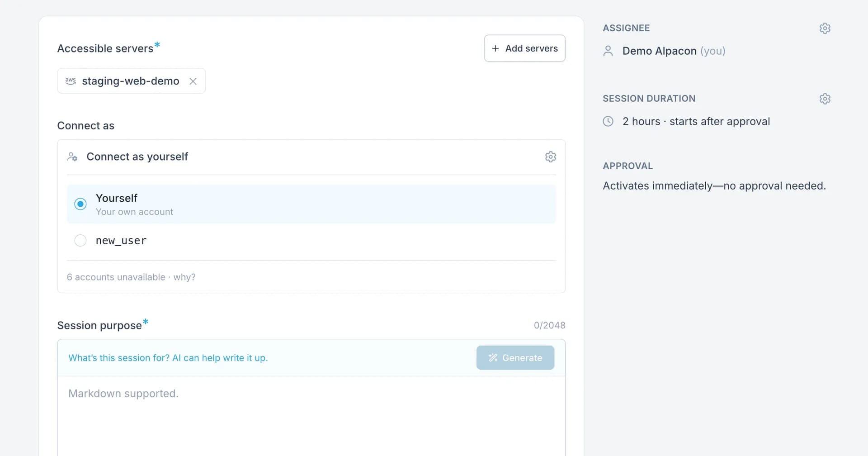
Task: Click the 'Connect as yourself' header text
Action: point(137,157)
